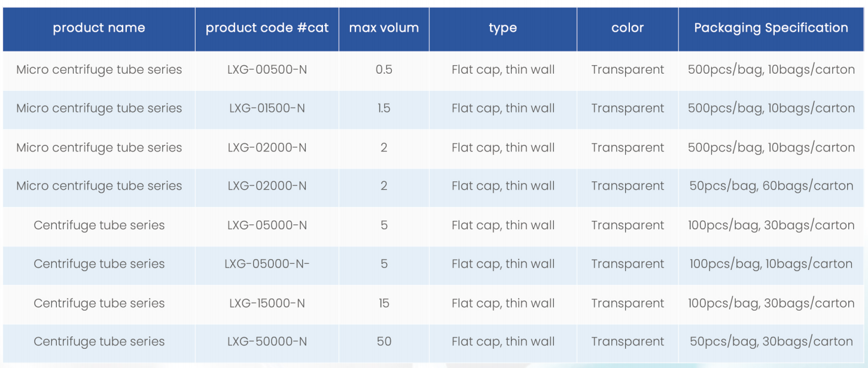The width and height of the screenshot is (868, 368).
Task: Click the "type" column header
Action: [x=502, y=28]
